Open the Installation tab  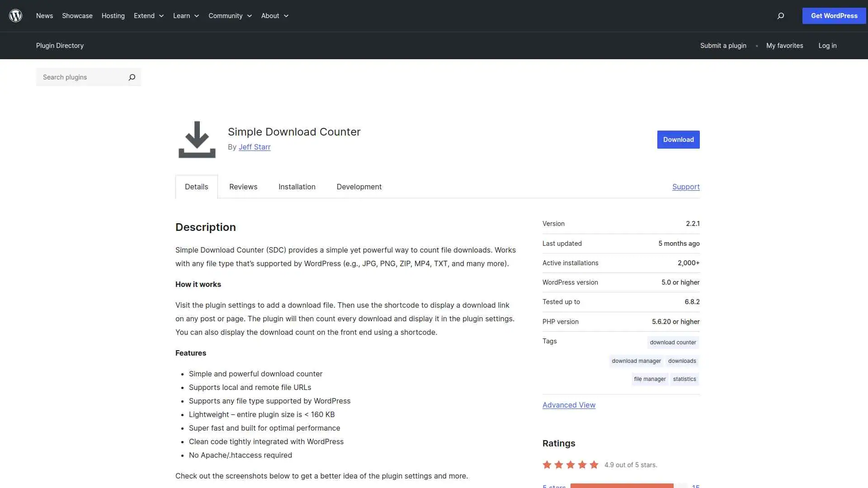coord(297,187)
